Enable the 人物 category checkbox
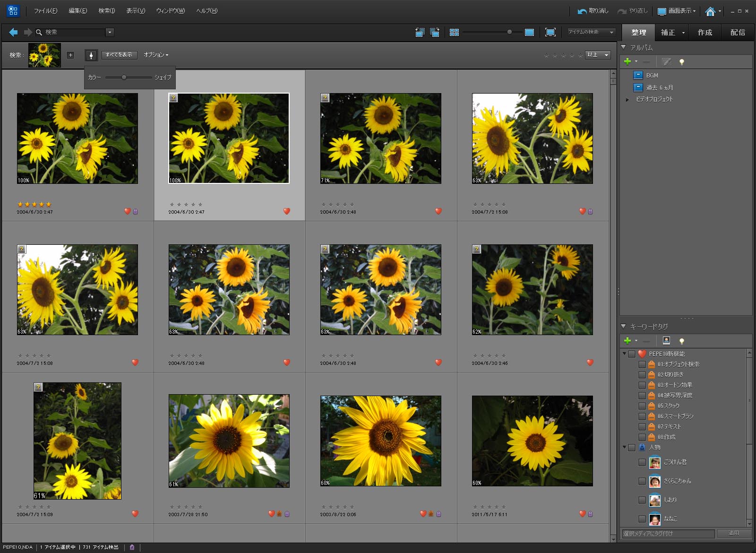The height and width of the screenshot is (553, 756). [x=632, y=448]
